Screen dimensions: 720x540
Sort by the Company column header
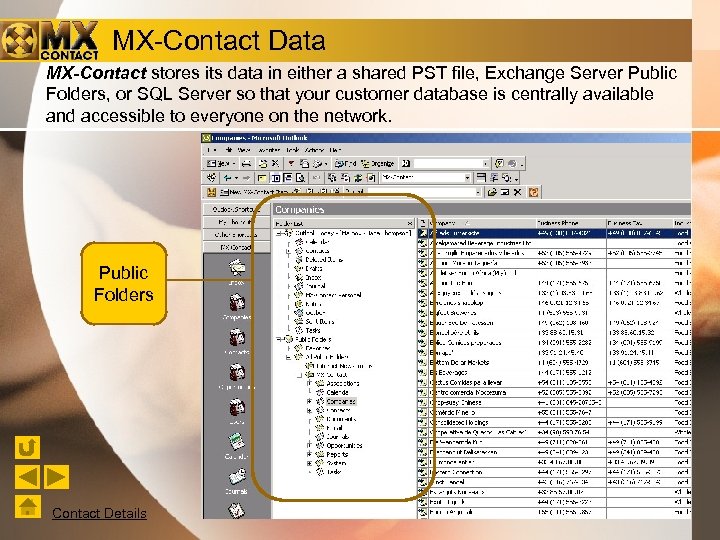click(x=481, y=223)
